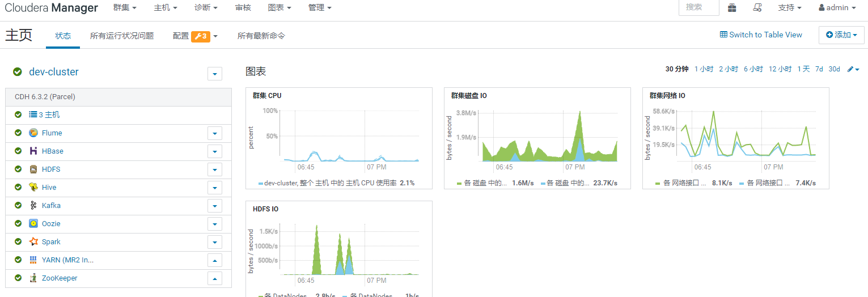Set time range to 1 天

(803, 69)
